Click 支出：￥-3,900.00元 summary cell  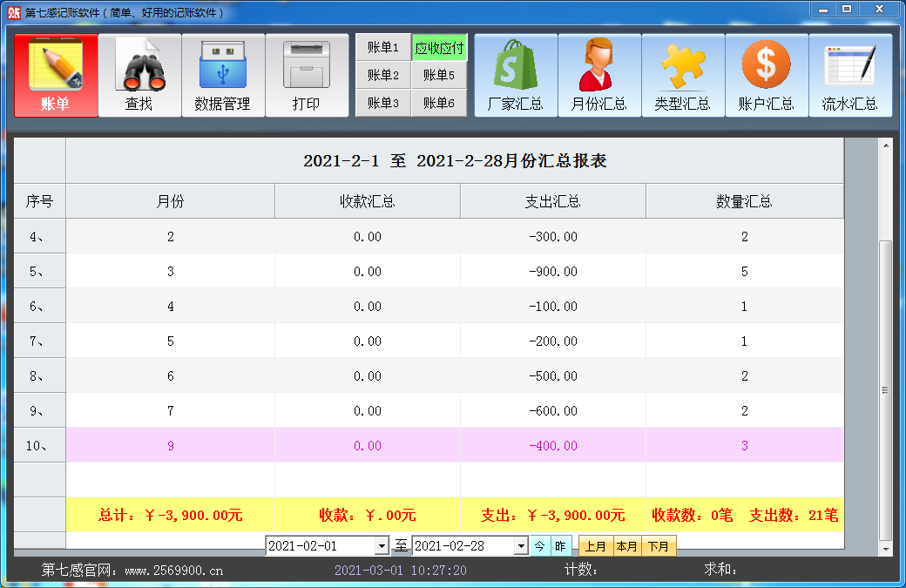click(x=553, y=515)
